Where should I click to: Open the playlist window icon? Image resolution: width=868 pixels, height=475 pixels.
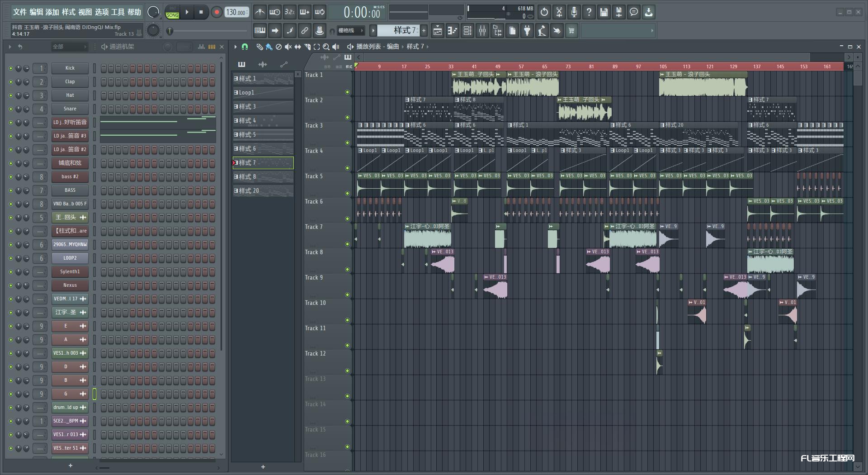(x=438, y=31)
